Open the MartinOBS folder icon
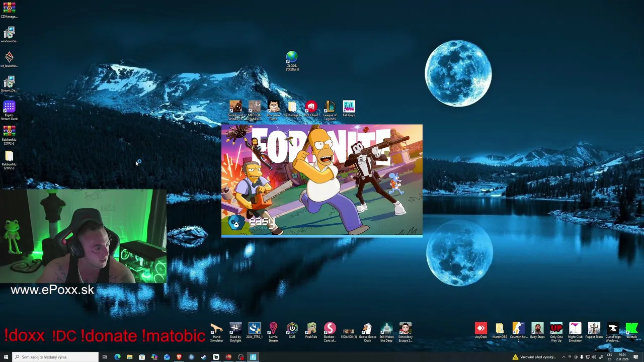This screenshot has width=644, height=362. (500, 331)
